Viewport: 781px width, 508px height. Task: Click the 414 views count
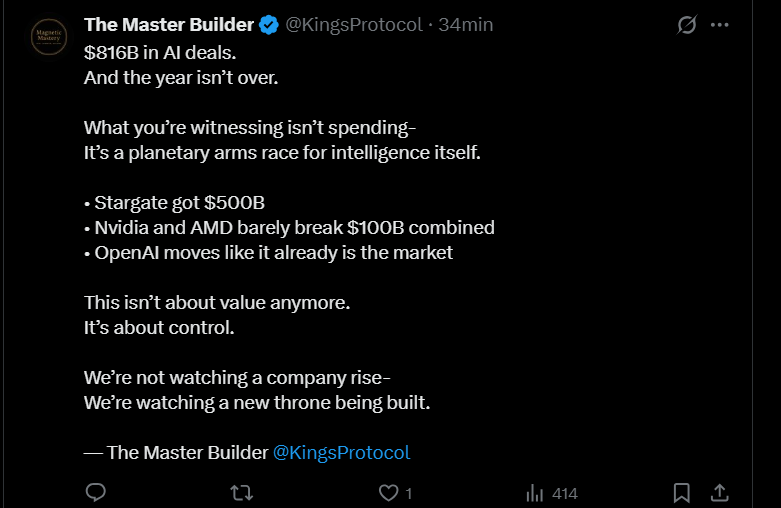[x=564, y=494]
